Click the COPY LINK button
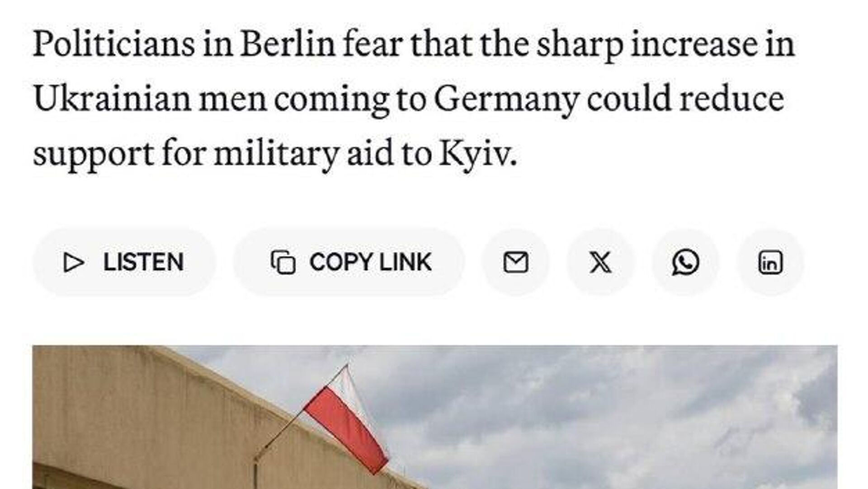 (349, 262)
